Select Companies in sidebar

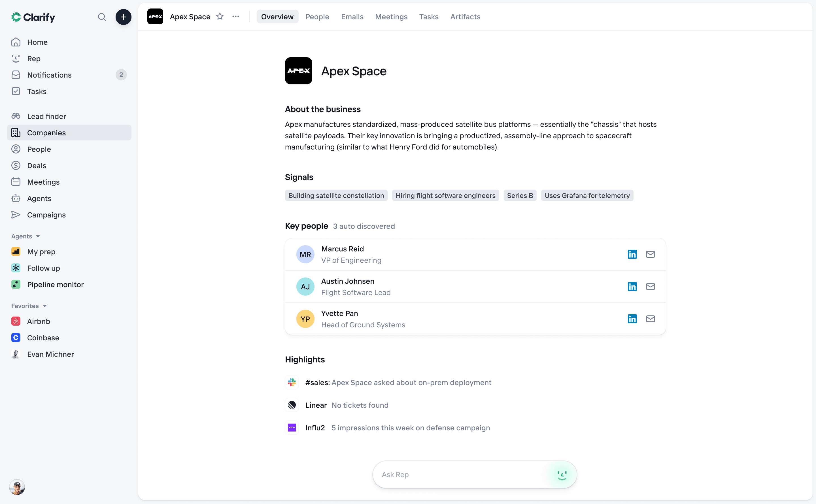(x=69, y=132)
